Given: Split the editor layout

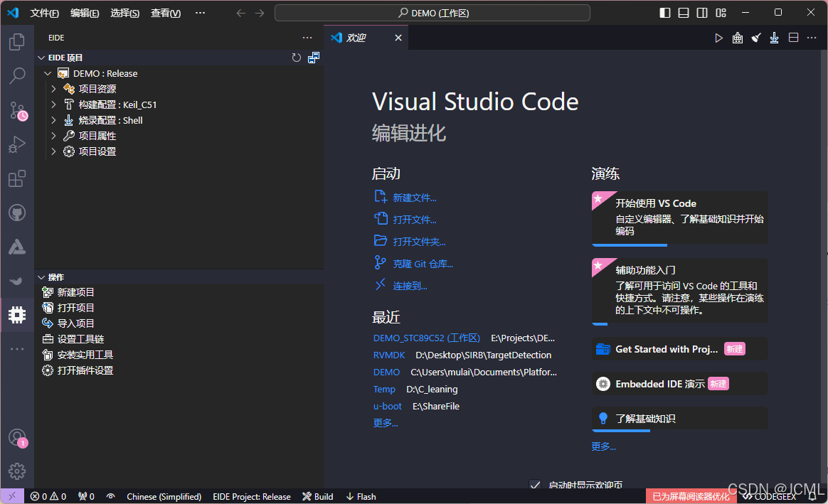Looking at the screenshot, I should [793, 38].
